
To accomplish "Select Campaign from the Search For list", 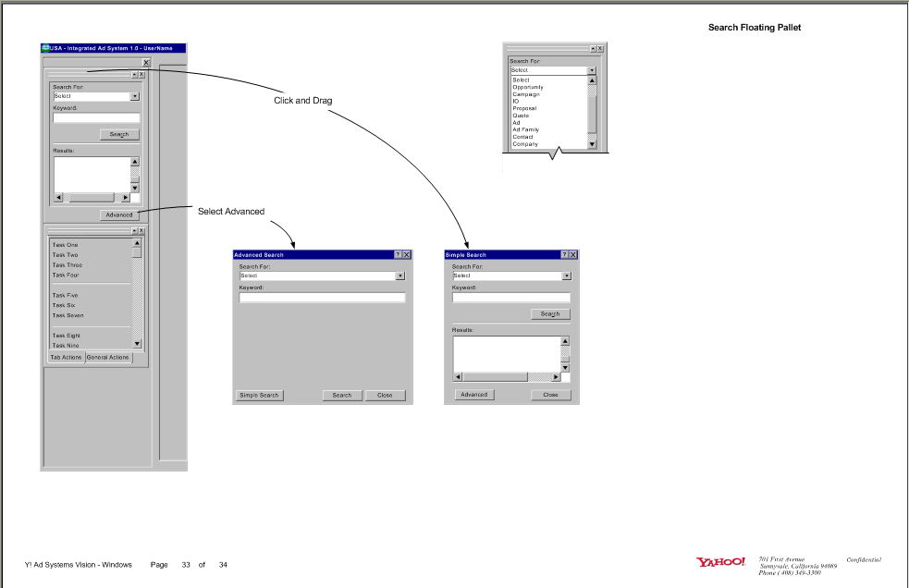I will point(526,94).
